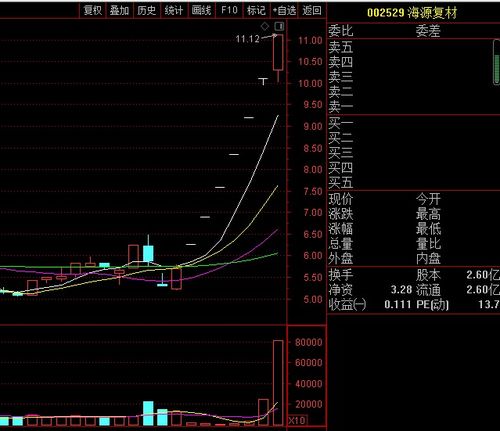The height and width of the screenshot is (431, 500).
Task: Click the 涨跌 label
Action: (x=341, y=214)
